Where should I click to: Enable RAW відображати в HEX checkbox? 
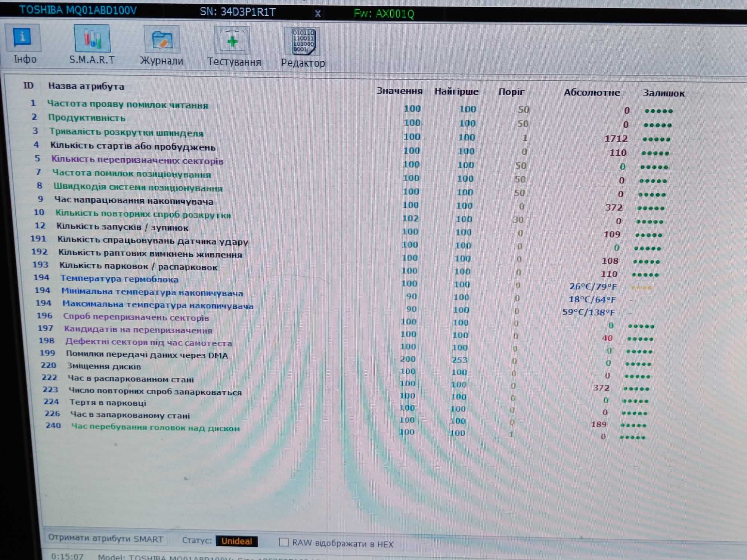[x=284, y=542]
